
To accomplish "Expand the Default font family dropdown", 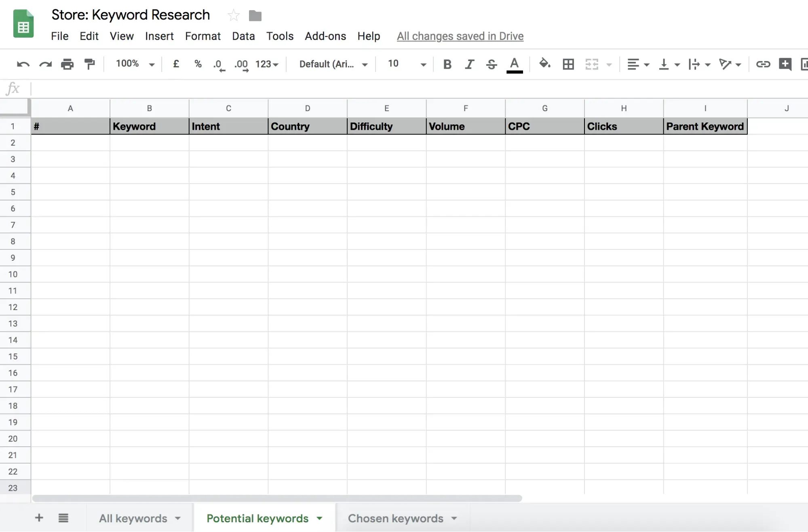I will 333,64.
